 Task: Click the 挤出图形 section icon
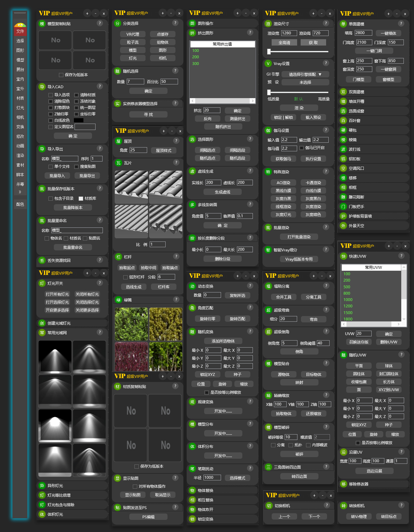[x=192, y=33]
